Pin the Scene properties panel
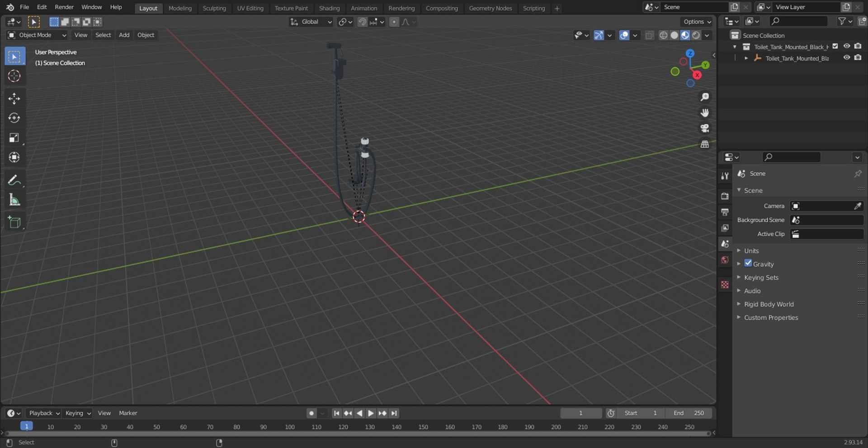Image resolution: width=868 pixels, height=448 pixels. click(858, 174)
